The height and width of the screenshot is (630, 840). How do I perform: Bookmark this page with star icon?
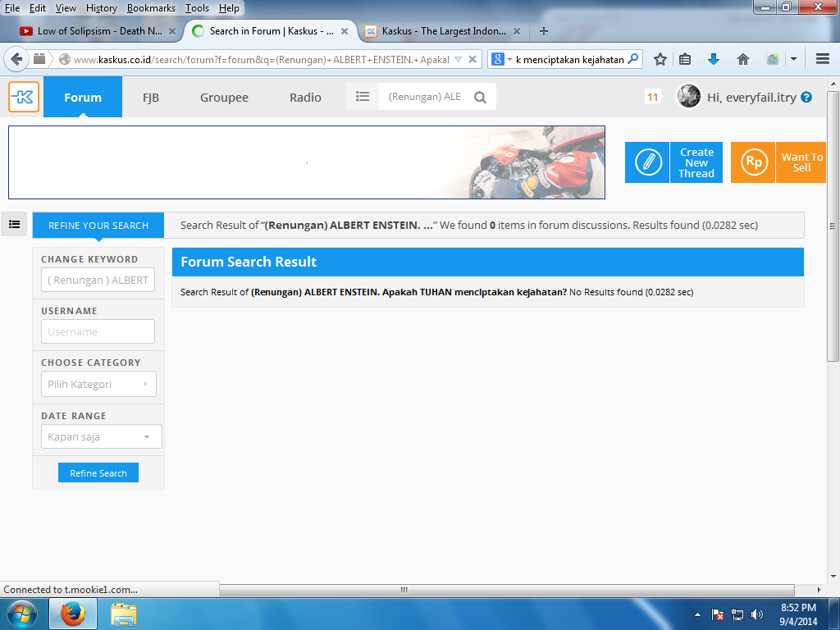coord(660,59)
